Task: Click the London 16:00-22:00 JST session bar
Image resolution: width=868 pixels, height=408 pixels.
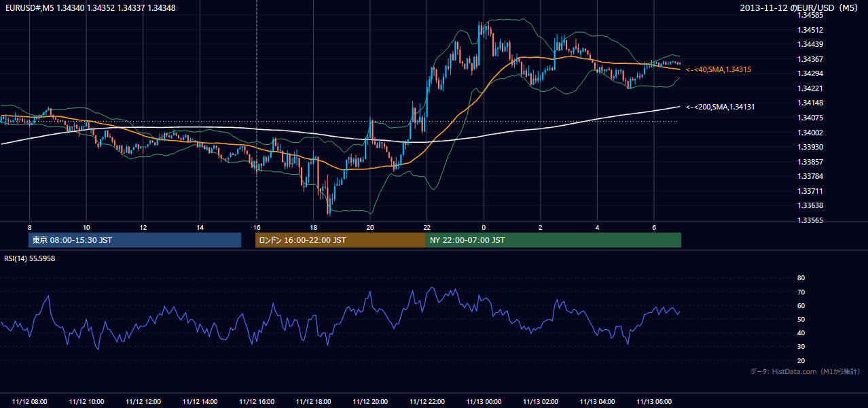Action: (340, 240)
